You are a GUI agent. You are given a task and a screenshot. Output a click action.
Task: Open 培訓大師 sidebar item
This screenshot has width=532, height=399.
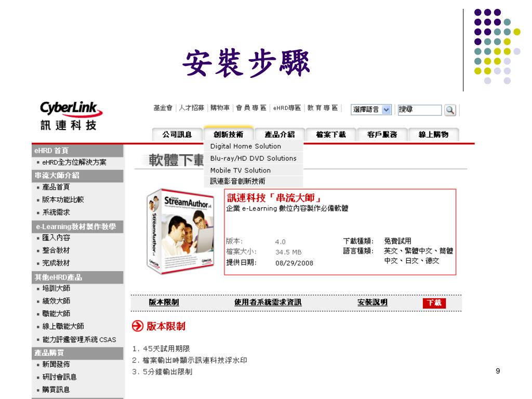(56, 288)
